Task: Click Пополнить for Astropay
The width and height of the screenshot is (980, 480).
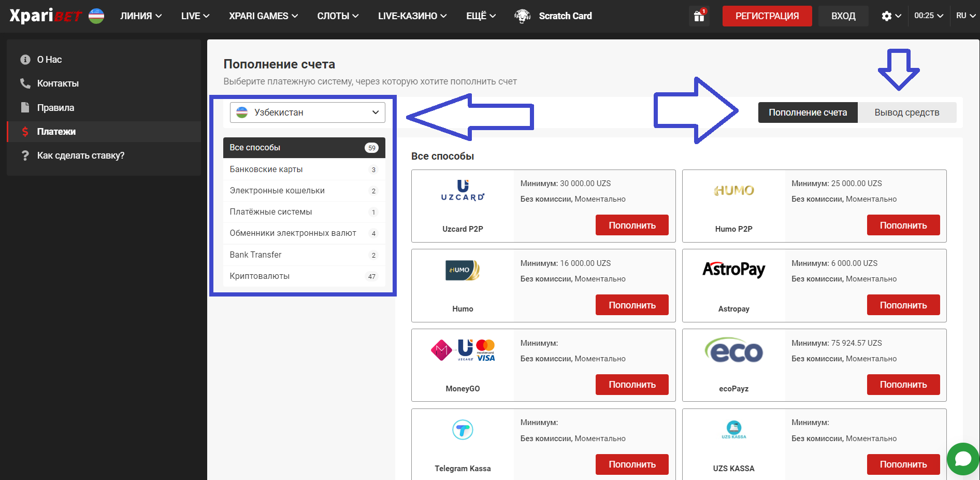Action: pyautogui.click(x=903, y=305)
